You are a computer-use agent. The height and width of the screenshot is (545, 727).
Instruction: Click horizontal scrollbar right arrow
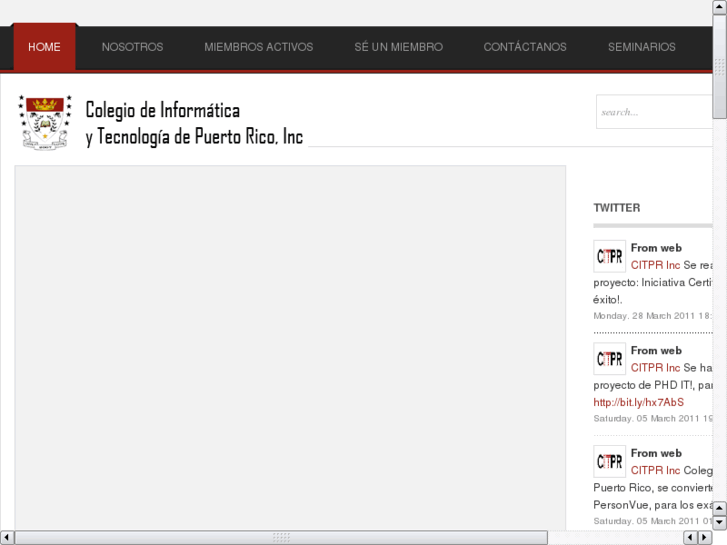[705, 538]
